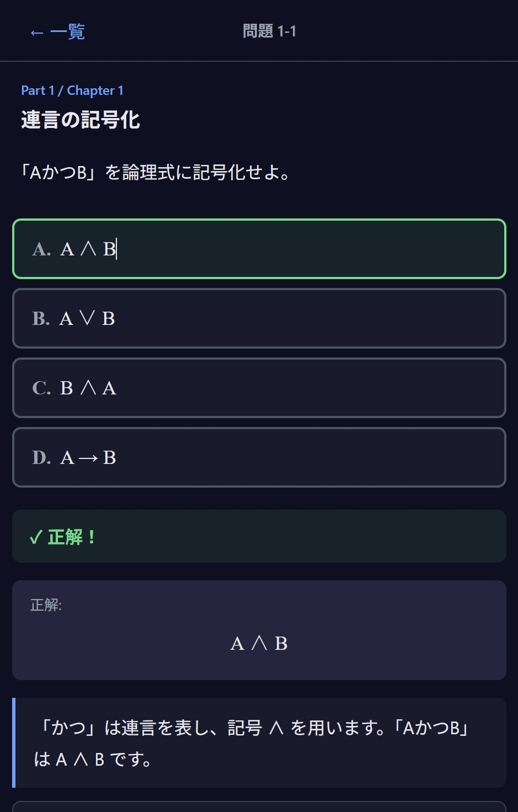Image resolution: width=518 pixels, height=812 pixels.
Task: Click the green checkmark next to 正解！
Action: [36, 537]
